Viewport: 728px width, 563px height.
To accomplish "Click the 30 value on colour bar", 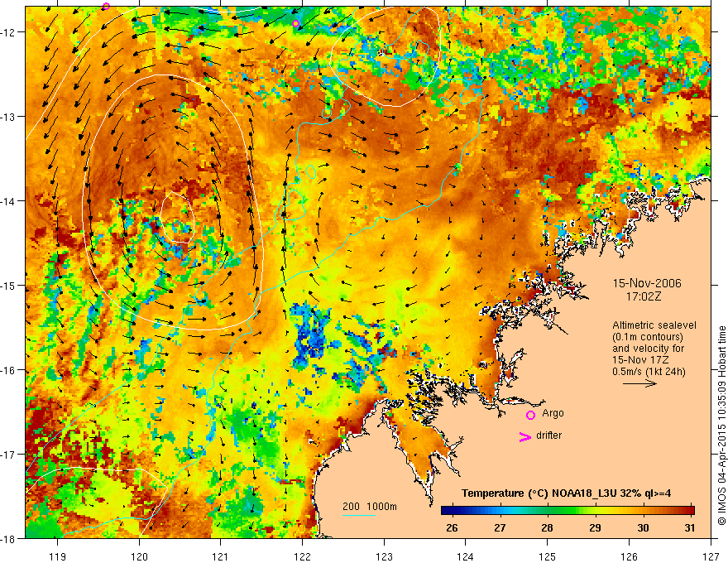I will click(643, 527).
